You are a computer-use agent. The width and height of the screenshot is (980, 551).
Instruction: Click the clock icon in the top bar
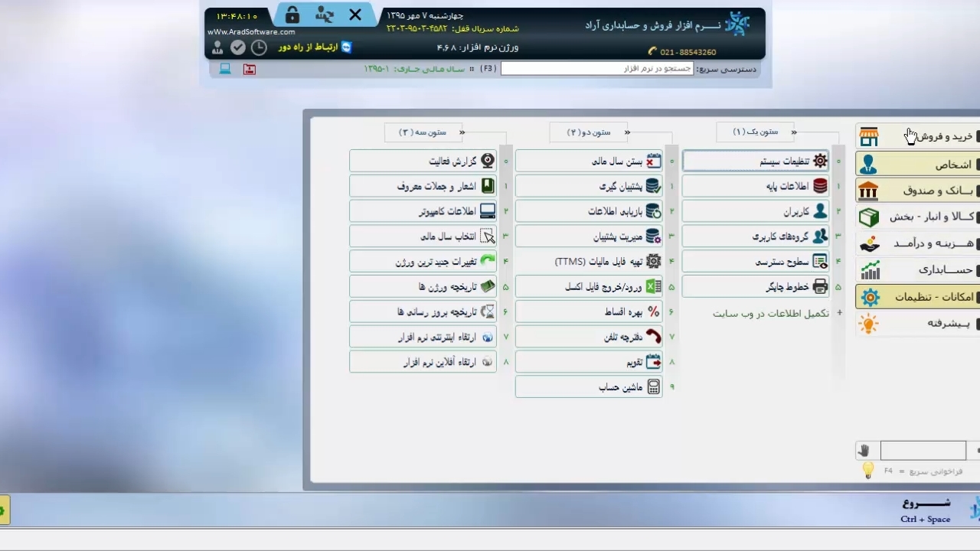point(260,47)
